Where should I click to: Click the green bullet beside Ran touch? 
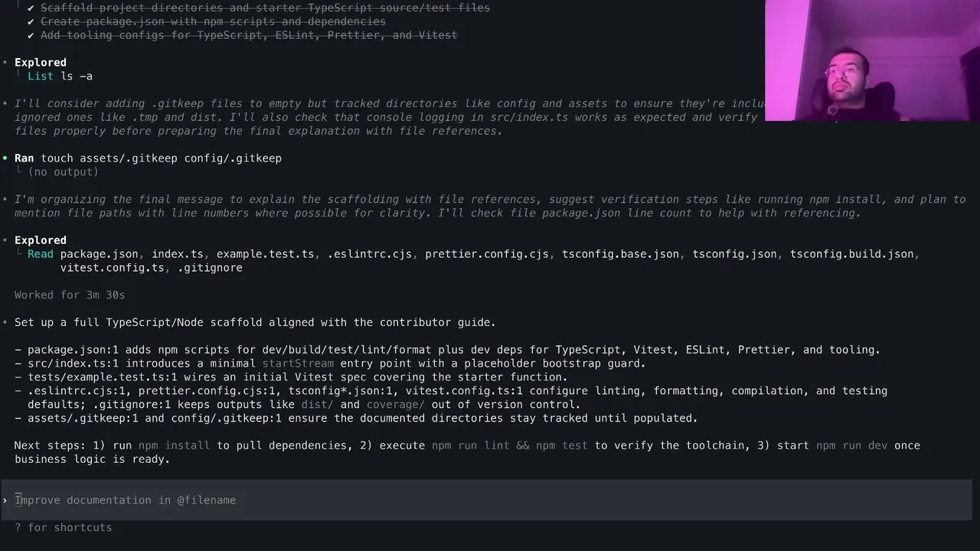pos(5,158)
